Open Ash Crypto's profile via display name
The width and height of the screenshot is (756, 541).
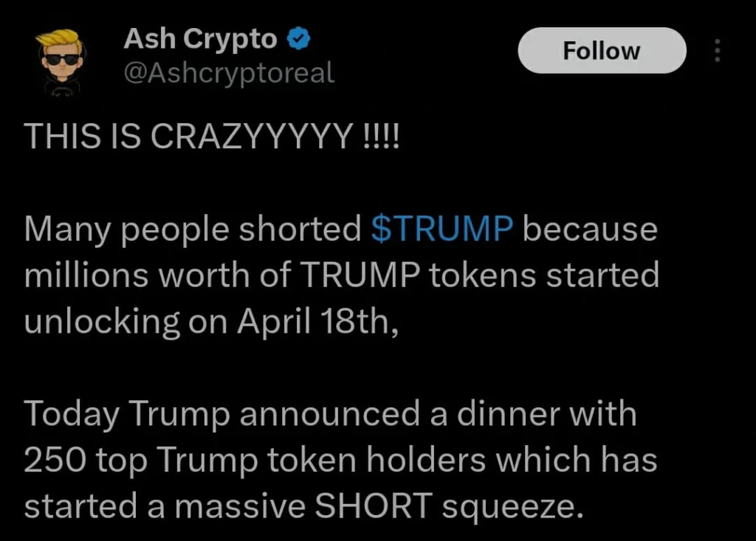pos(199,38)
